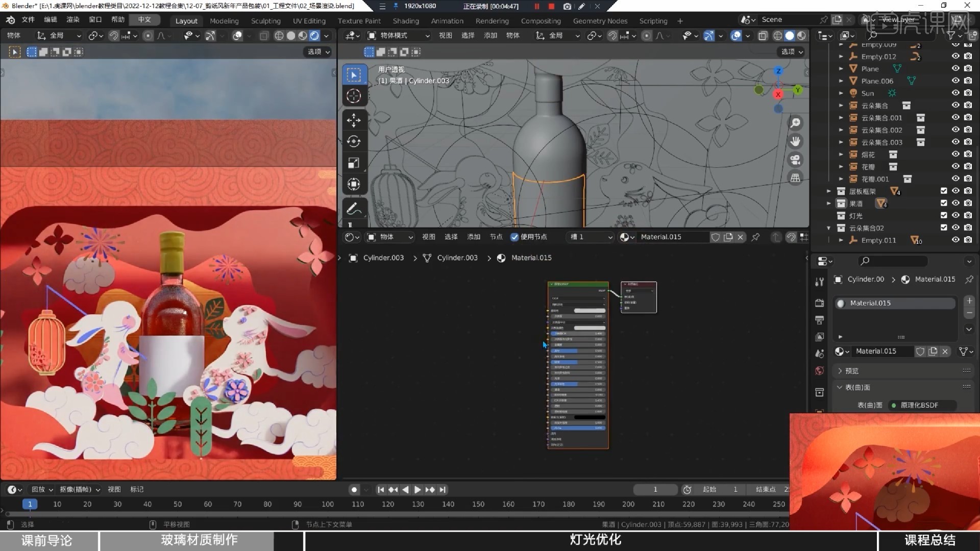Toggle exclude checkbox for 层板框架 collection

coord(944,191)
